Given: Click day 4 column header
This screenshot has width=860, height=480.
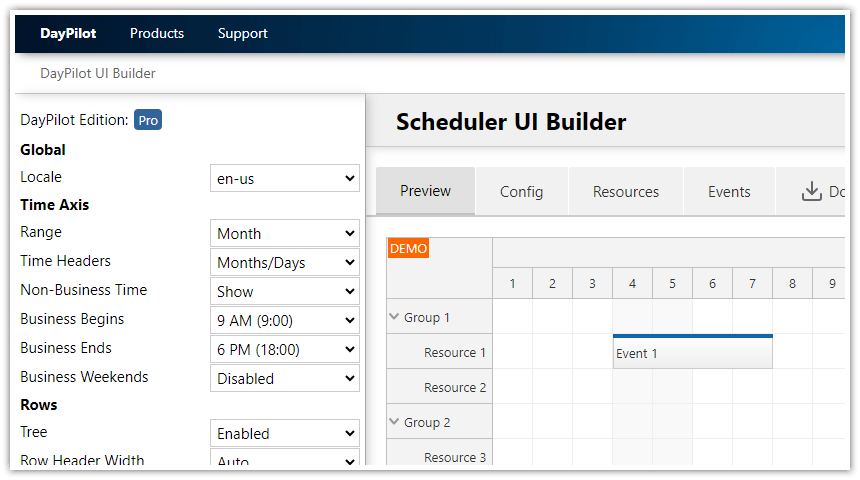Looking at the screenshot, I should 632,283.
